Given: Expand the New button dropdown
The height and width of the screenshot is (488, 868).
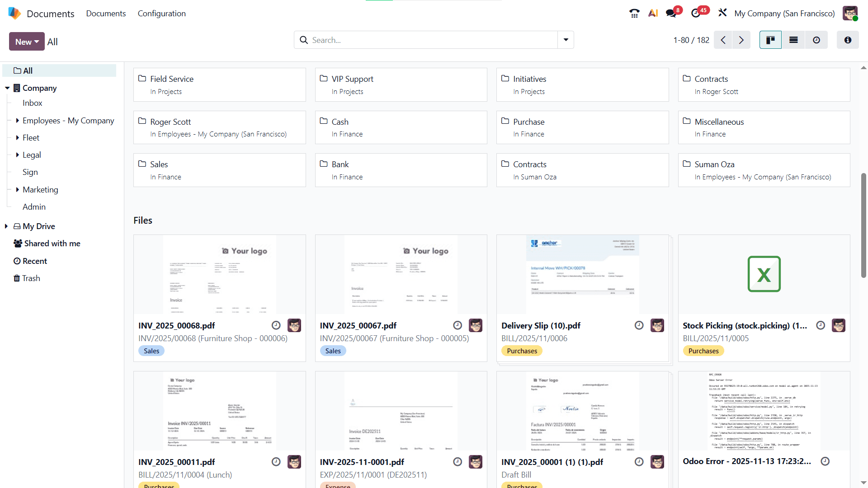Looking at the screenshot, I should 37,41.
